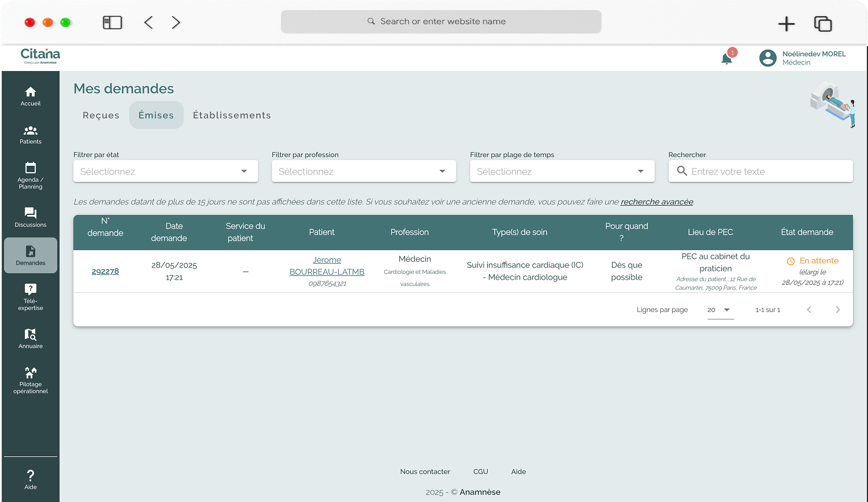Go back in browser history
The image size is (868, 502).
(x=149, y=23)
